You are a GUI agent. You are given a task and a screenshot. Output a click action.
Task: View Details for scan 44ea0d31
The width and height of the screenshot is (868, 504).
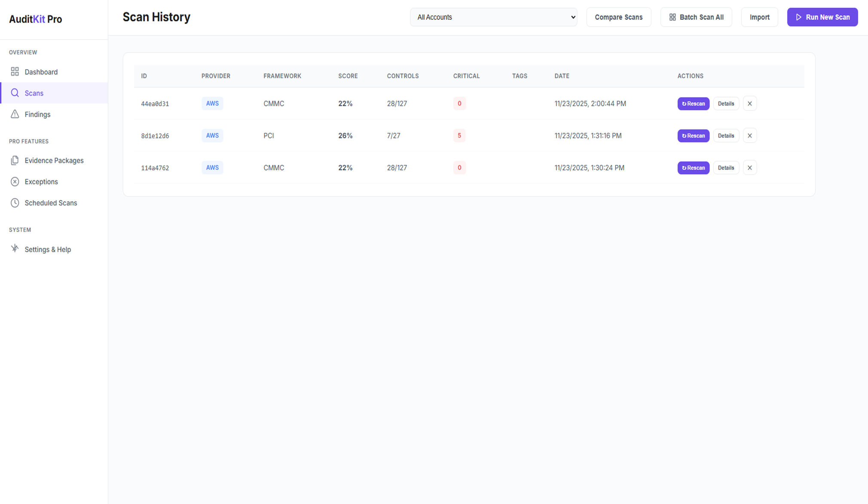tap(726, 104)
